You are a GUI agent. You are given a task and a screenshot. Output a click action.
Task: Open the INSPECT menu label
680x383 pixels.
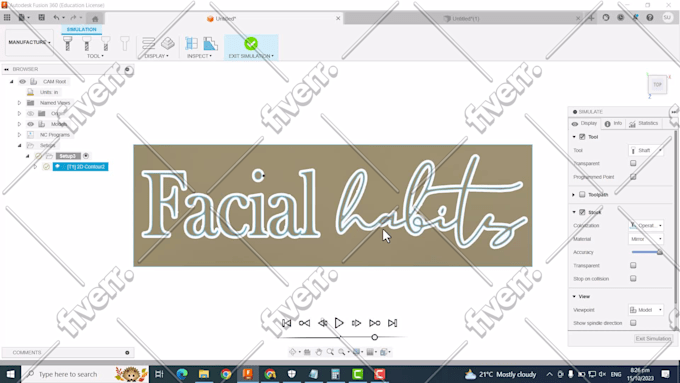coord(199,56)
